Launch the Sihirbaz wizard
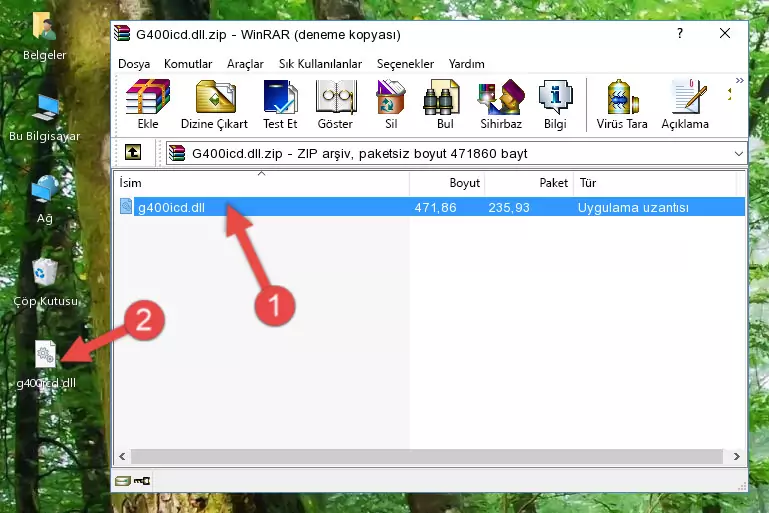 click(x=501, y=104)
